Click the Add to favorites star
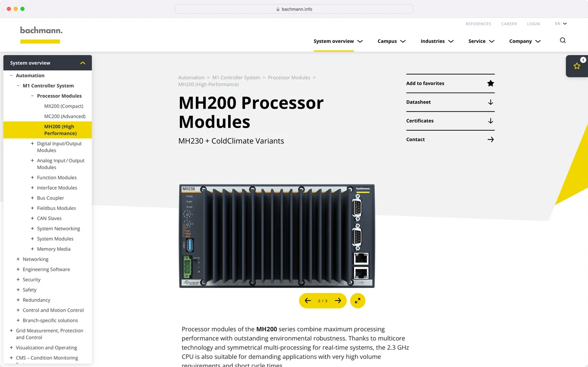Viewport: 588px width, 367px height. pos(490,83)
